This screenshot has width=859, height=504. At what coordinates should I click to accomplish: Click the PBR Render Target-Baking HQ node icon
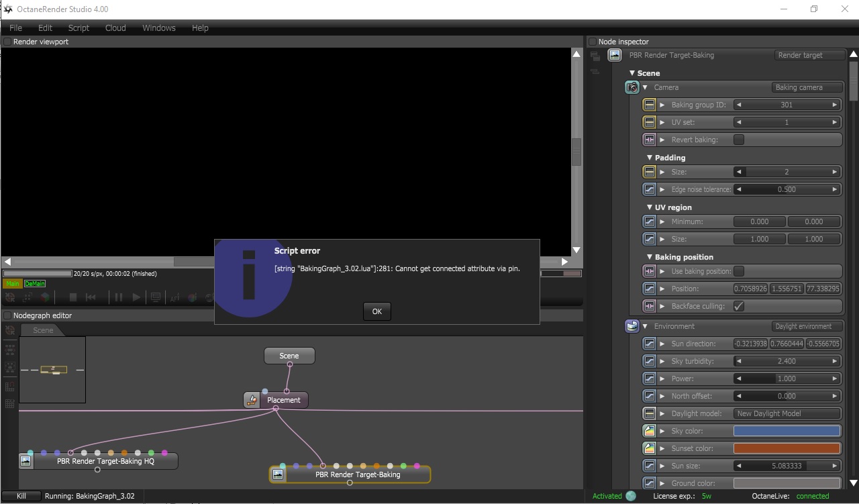click(26, 461)
